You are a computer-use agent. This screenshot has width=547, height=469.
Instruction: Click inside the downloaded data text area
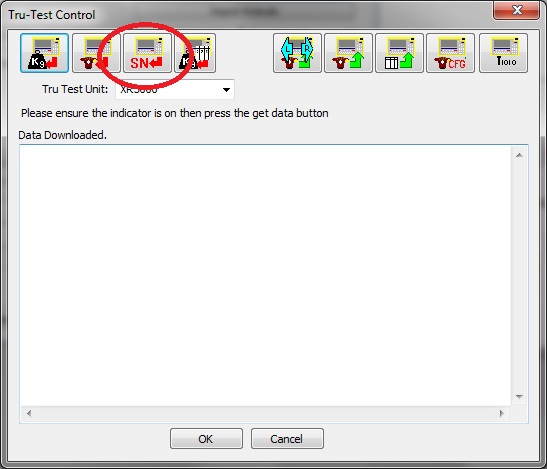pyautogui.click(x=266, y=276)
